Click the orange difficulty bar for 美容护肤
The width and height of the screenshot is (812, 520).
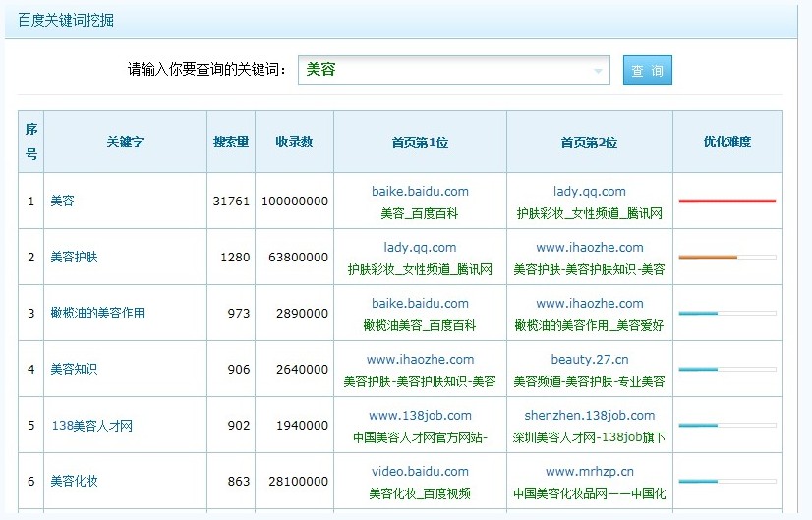coord(708,257)
